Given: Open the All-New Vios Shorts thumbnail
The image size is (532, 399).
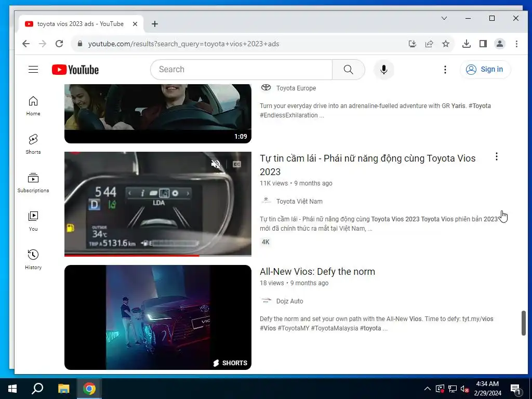Looking at the screenshot, I should click(x=158, y=317).
